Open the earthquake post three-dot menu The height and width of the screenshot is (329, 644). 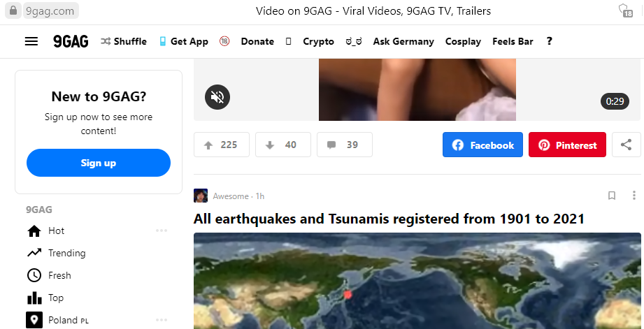[634, 196]
